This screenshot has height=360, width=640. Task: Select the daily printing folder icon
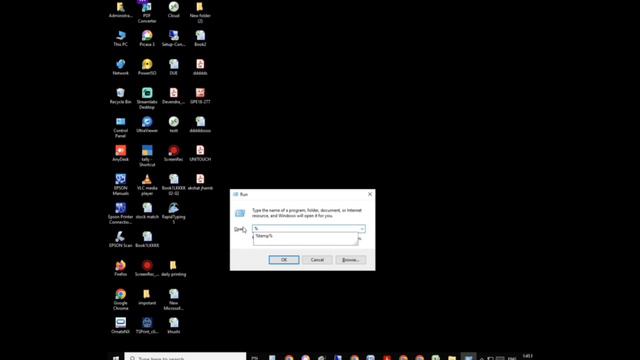point(173,268)
